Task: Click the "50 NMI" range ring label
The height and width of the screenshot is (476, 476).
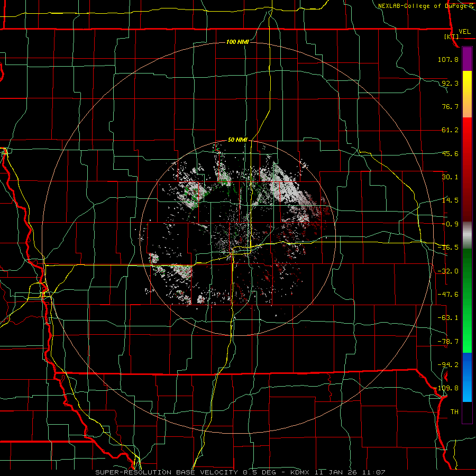Action: pyautogui.click(x=237, y=140)
